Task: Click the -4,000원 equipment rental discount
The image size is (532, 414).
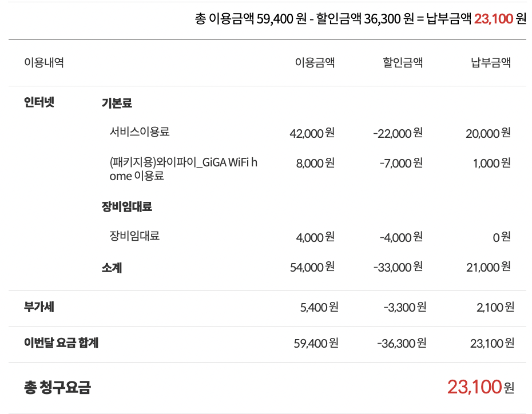Action: point(401,237)
